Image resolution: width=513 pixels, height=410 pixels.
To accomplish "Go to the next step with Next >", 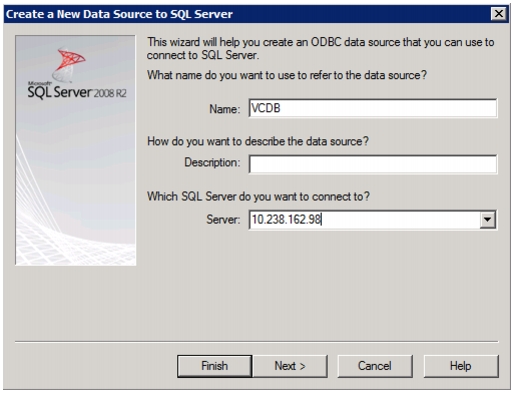I will (x=290, y=366).
